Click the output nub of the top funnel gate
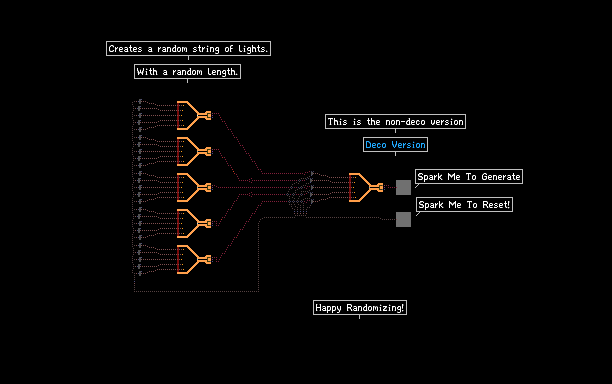 (x=208, y=116)
